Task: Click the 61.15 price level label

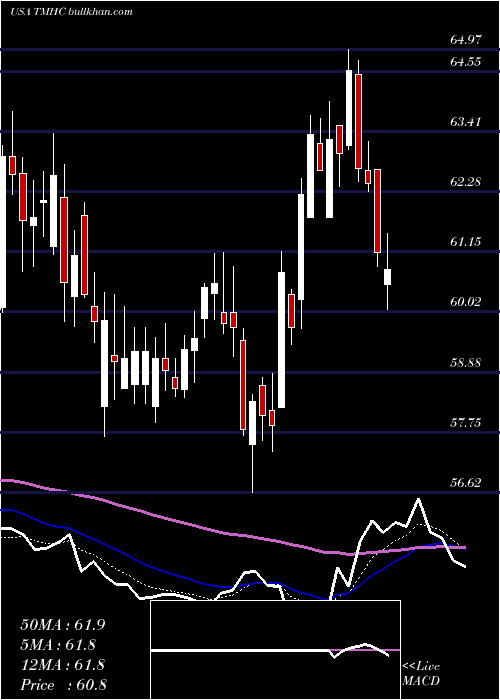Action: [x=466, y=242]
